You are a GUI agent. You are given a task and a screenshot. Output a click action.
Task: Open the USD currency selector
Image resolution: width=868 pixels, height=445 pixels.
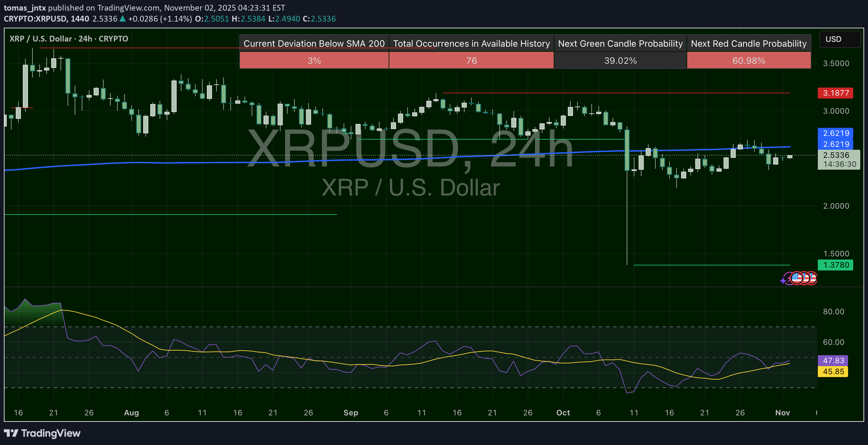(x=840, y=39)
